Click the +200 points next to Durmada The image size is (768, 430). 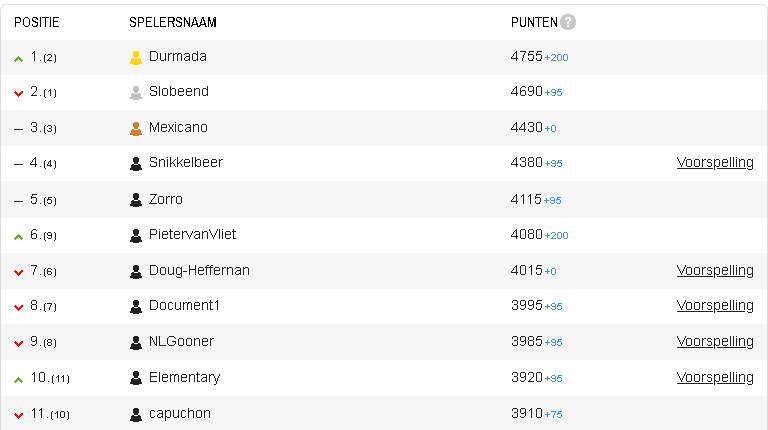click(x=556, y=58)
